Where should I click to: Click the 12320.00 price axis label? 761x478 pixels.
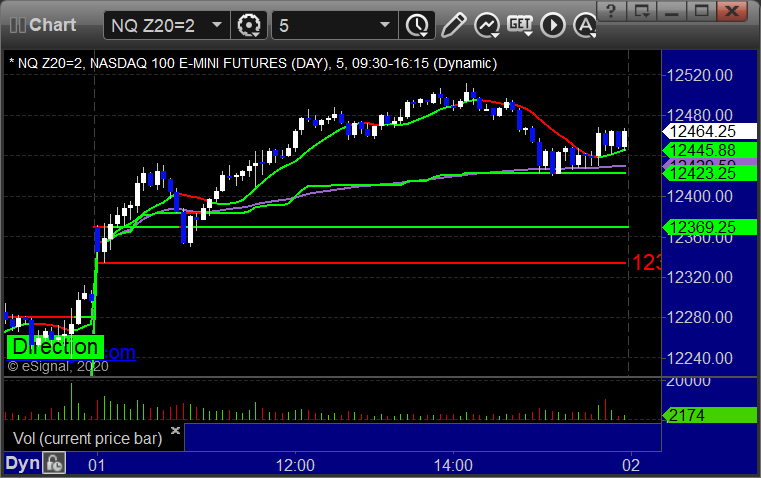[x=700, y=277]
